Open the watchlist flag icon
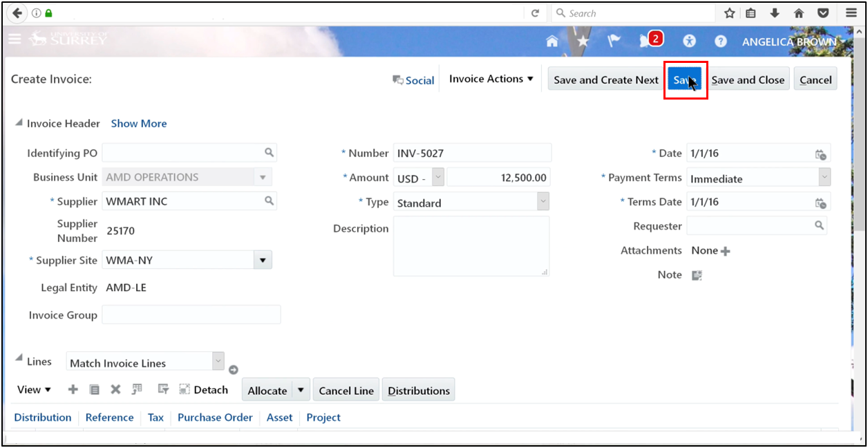This screenshot has height=448, width=868. (614, 41)
